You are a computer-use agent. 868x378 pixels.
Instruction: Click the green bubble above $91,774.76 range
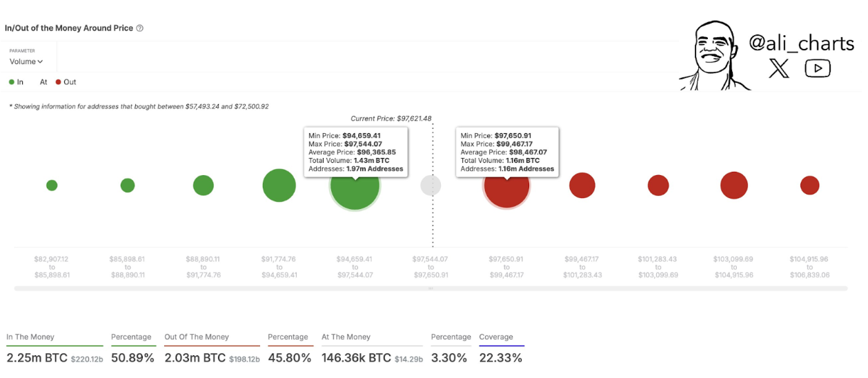click(279, 186)
